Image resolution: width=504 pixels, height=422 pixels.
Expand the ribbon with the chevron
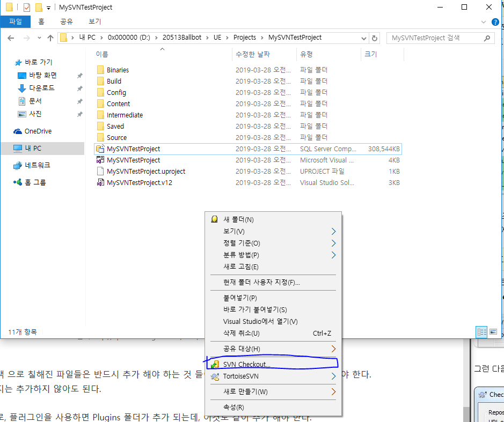tap(484, 22)
